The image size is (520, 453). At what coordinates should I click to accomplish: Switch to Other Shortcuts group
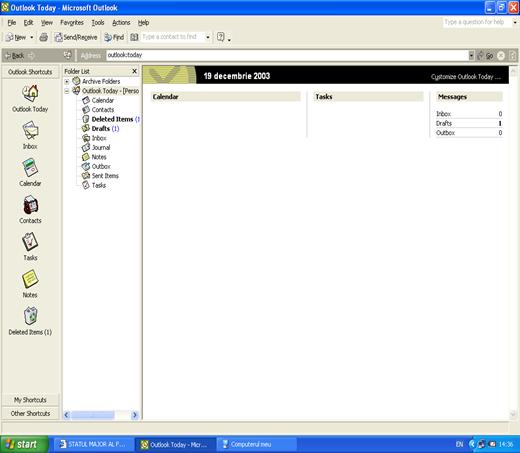click(30, 413)
